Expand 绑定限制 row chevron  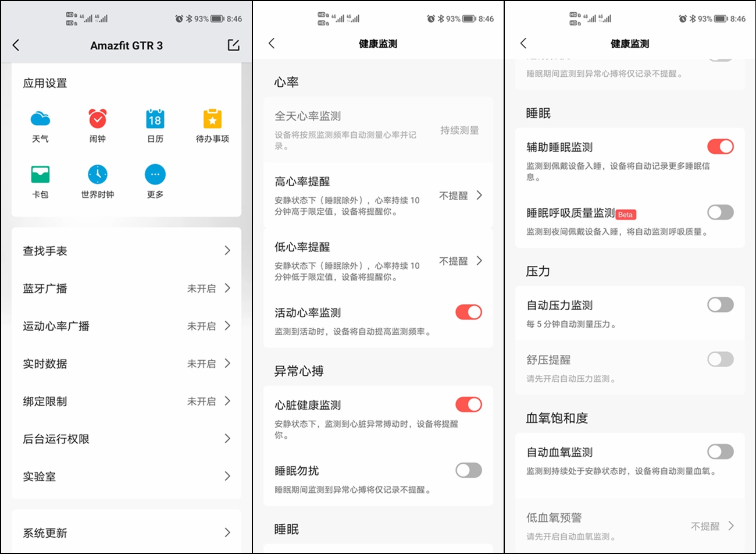pyautogui.click(x=227, y=401)
